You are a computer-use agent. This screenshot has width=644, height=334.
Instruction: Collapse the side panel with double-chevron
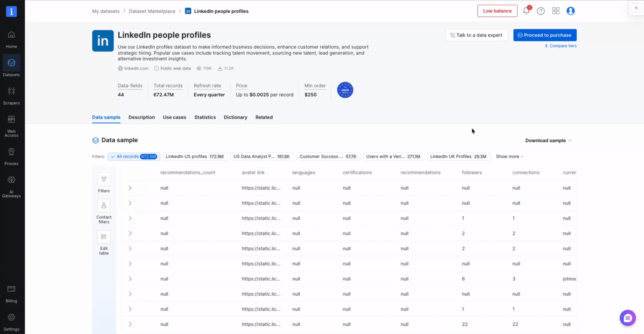(636, 8)
